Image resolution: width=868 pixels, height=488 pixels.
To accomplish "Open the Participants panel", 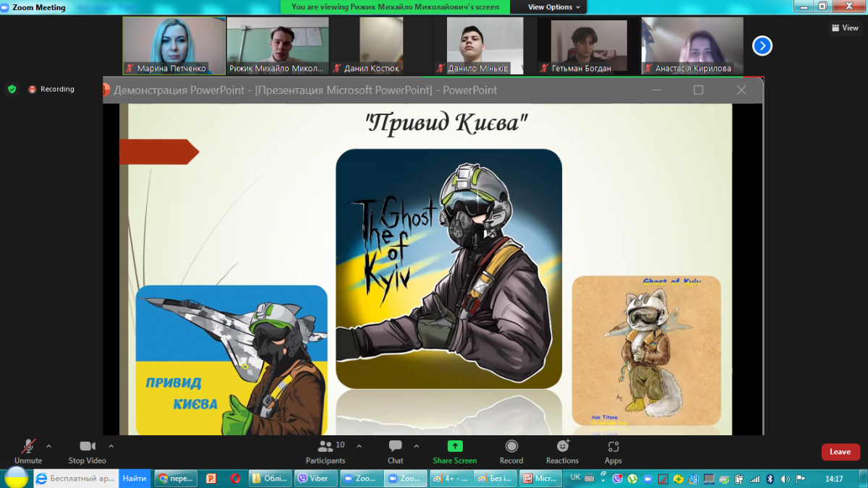I will tap(325, 450).
